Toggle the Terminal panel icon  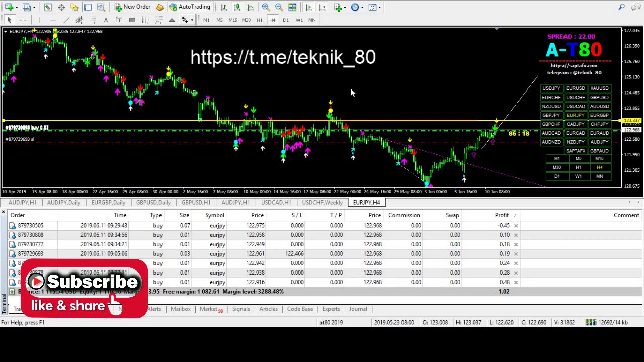point(88,7)
